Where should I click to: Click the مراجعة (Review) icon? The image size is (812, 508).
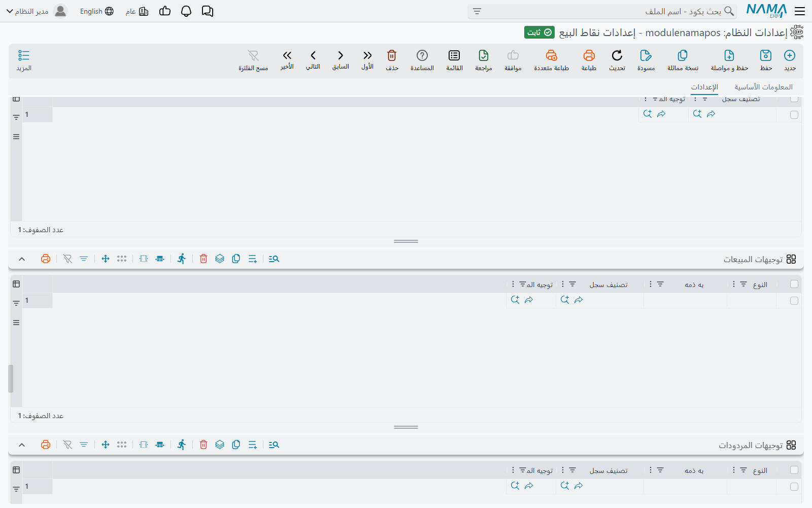pos(484,55)
